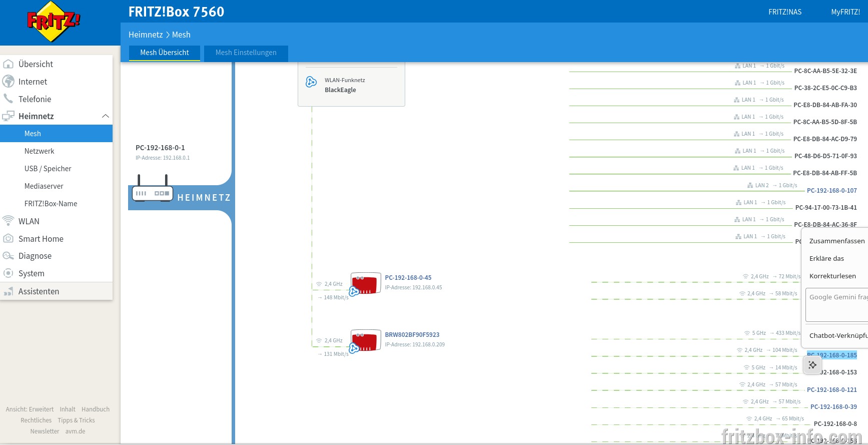Click the FRITZ! logo
The width and height of the screenshot is (868, 445).
tap(54, 22)
